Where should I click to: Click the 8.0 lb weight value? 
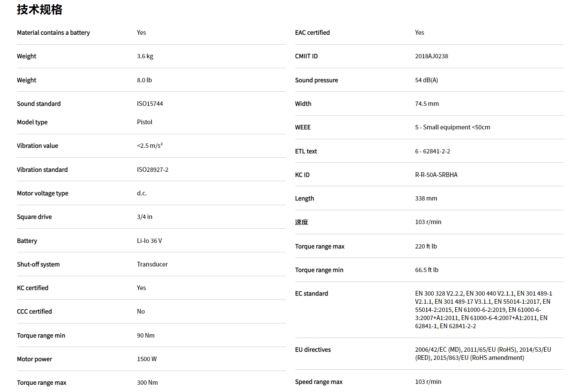click(x=144, y=80)
